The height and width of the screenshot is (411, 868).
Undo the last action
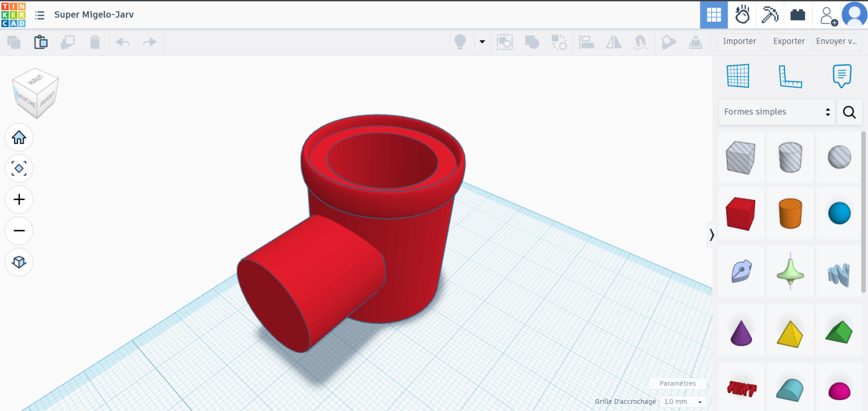pyautogui.click(x=122, y=42)
